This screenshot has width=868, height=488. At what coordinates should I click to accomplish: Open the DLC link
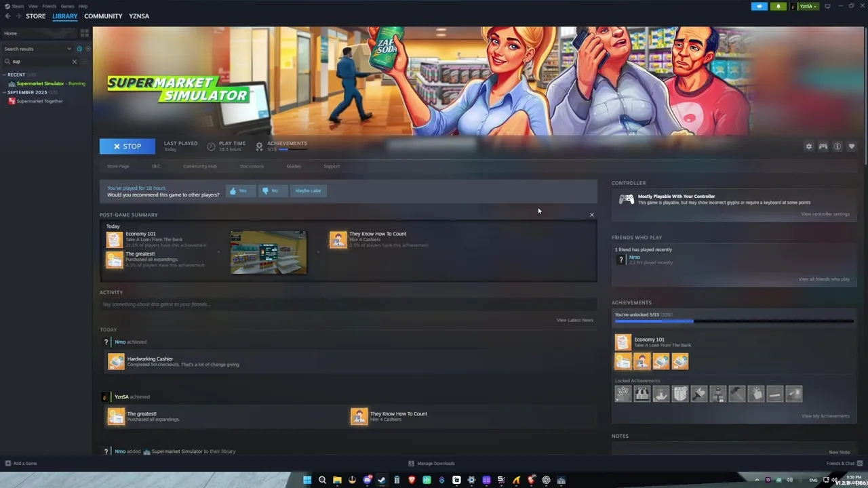coord(156,166)
